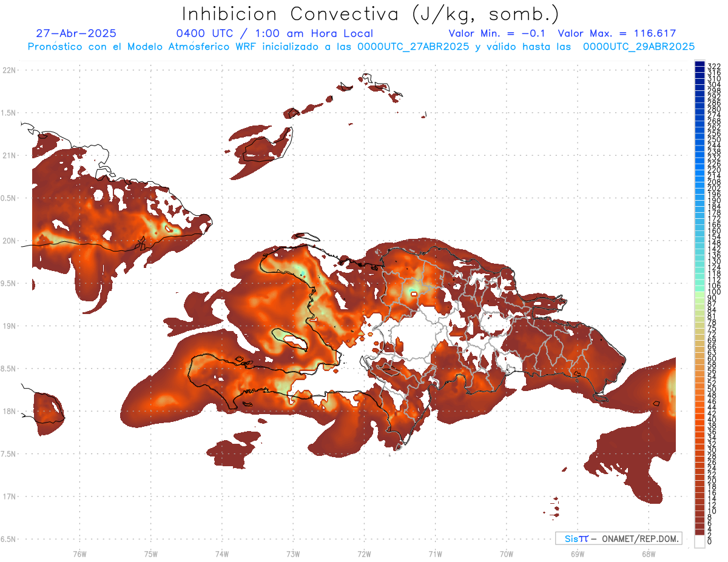Viewport: 728px width, 562px height.
Task: Click the 75W longitude label
Action: click(150, 554)
